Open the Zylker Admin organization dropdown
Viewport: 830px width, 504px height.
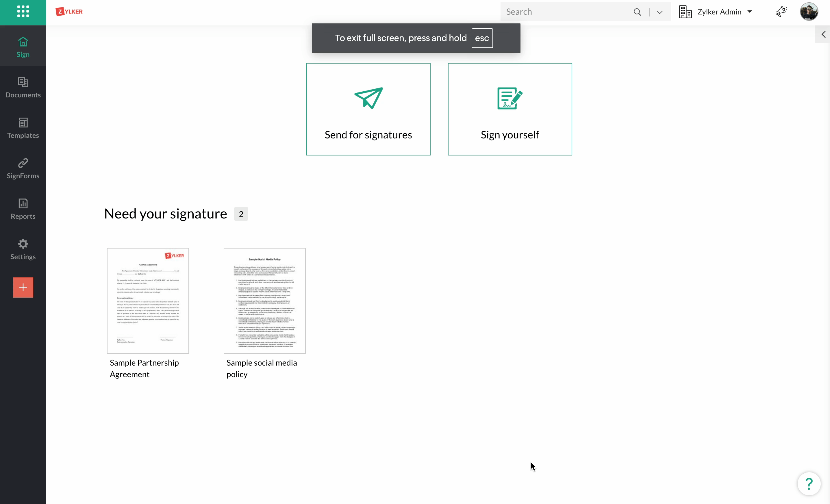pos(716,12)
